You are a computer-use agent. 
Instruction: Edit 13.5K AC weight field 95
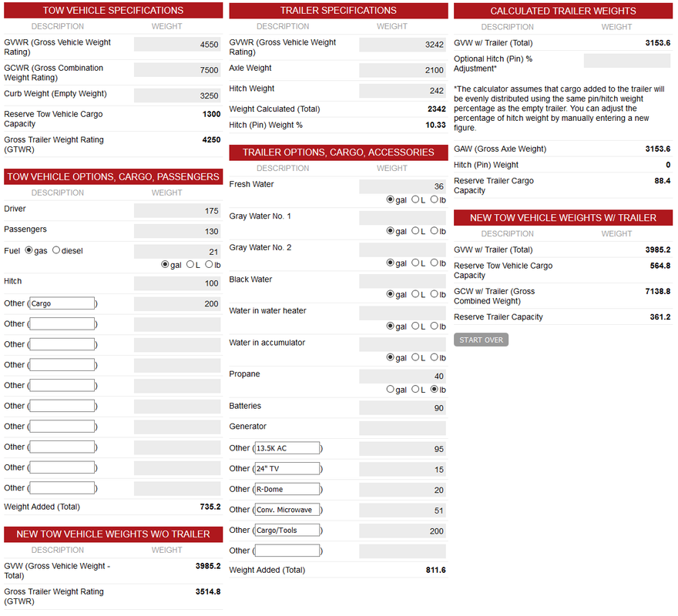pos(402,450)
